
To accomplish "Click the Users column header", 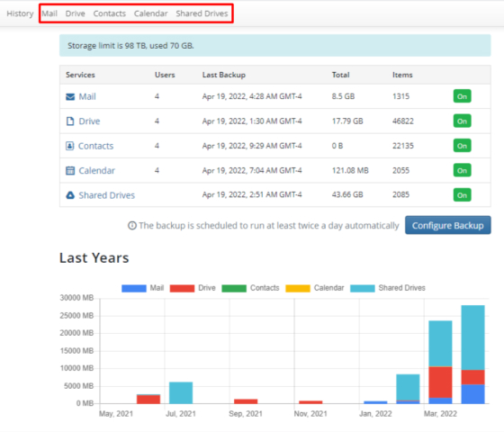I will pyautogui.click(x=165, y=75).
